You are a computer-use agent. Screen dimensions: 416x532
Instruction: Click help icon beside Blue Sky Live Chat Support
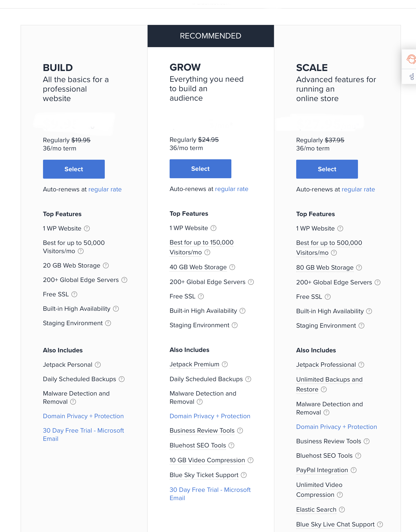click(380, 524)
